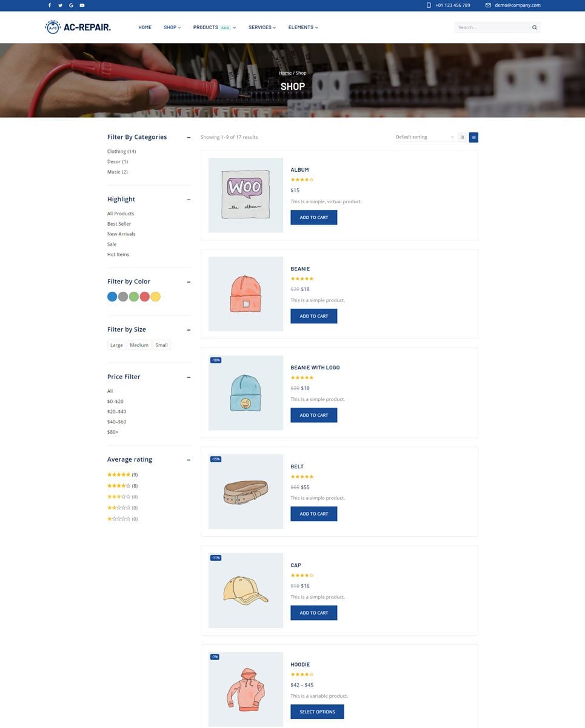The image size is (585, 728).
Task: Open the Elements menu
Action: pyautogui.click(x=303, y=27)
